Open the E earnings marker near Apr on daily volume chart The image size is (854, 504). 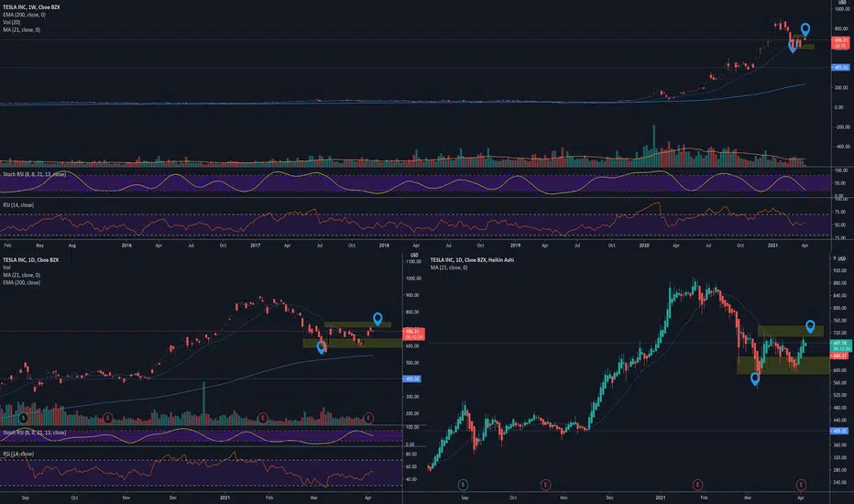coord(368,418)
